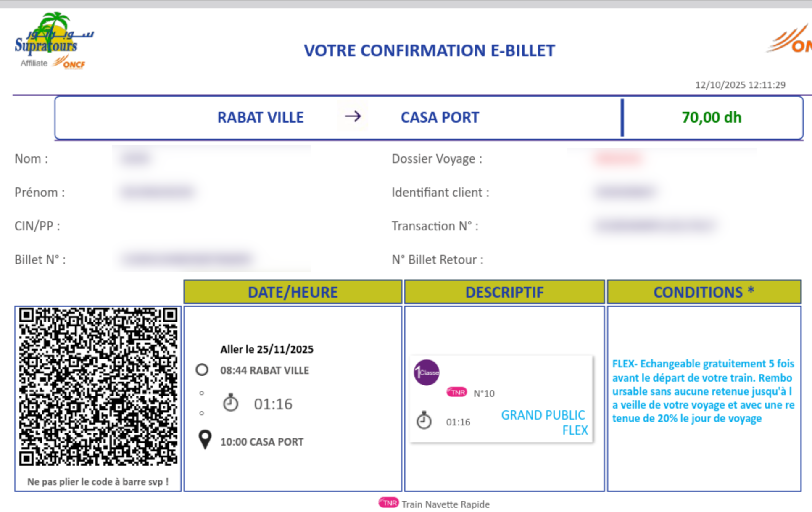Click the stopwatch icon in the Descriptif card
This screenshot has height=512, width=812.
[x=424, y=420]
